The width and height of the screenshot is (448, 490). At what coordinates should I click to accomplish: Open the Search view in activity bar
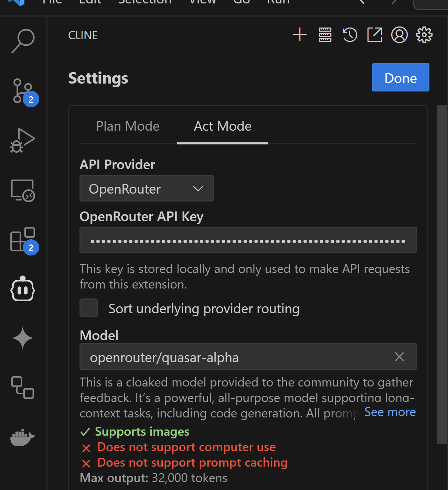23,41
